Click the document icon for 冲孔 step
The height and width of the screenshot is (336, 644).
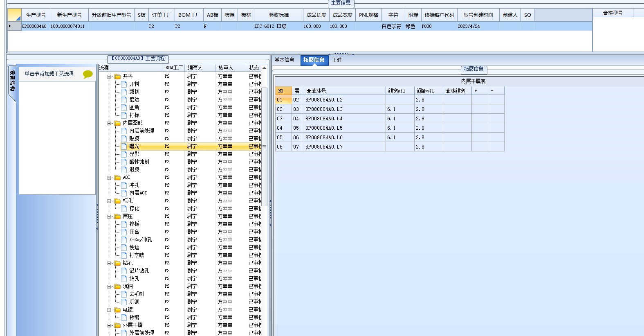point(124,185)
